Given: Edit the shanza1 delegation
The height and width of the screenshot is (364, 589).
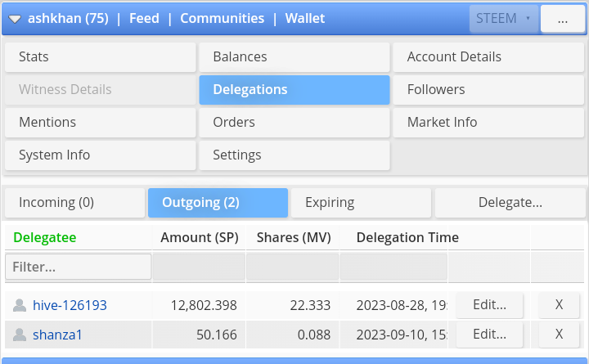Looking at the screenshot, I should coord(489,334).
